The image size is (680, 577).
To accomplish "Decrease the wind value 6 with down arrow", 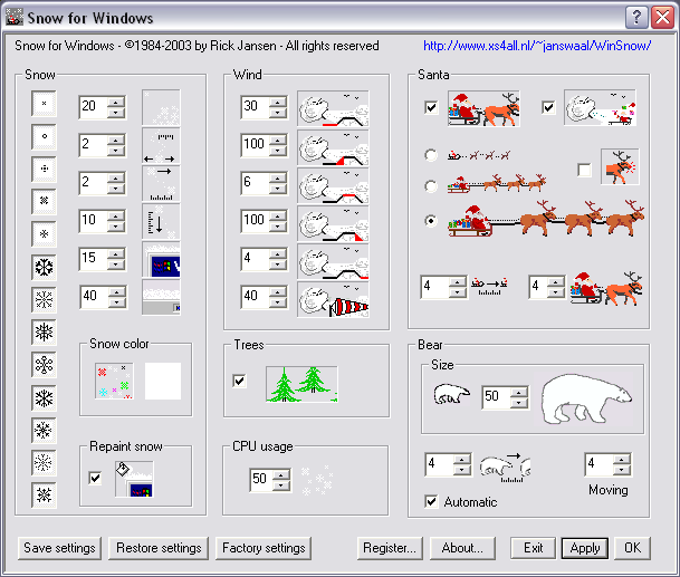I will coord(278,189).
